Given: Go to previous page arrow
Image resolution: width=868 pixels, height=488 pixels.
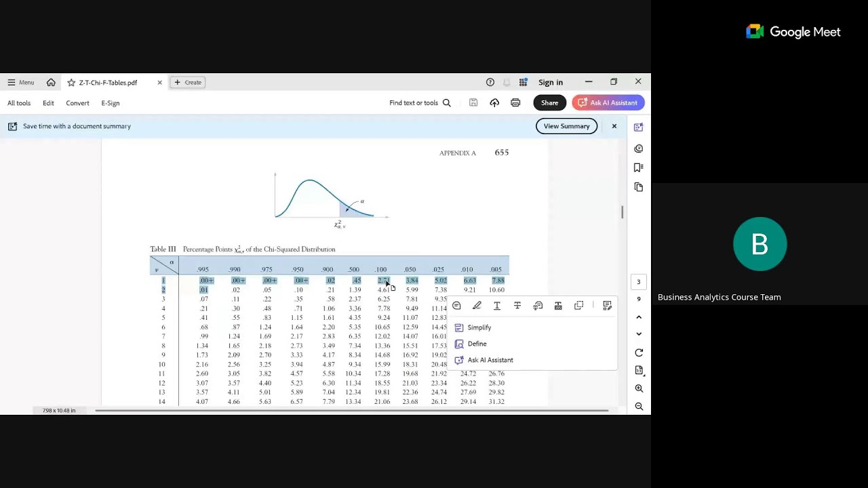Looking at the screenshot, I should point(639,317).
